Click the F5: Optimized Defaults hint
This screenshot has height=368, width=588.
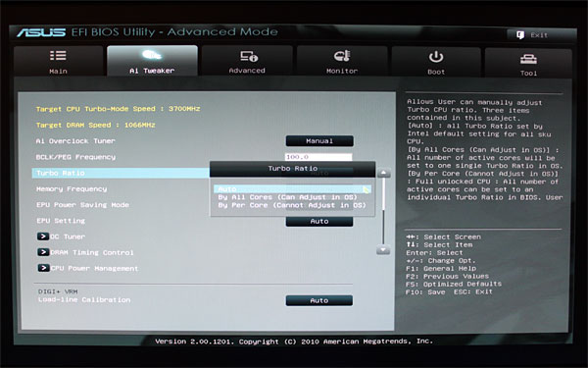point(454,284)
